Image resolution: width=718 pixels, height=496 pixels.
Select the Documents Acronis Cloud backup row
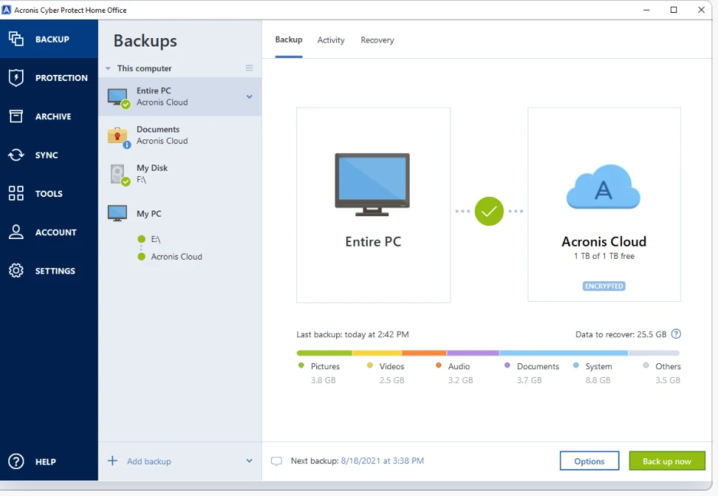(x=180, y=136)
